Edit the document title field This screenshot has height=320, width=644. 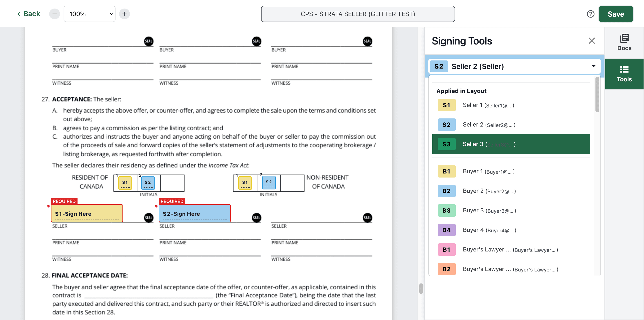tap(358, 14)
